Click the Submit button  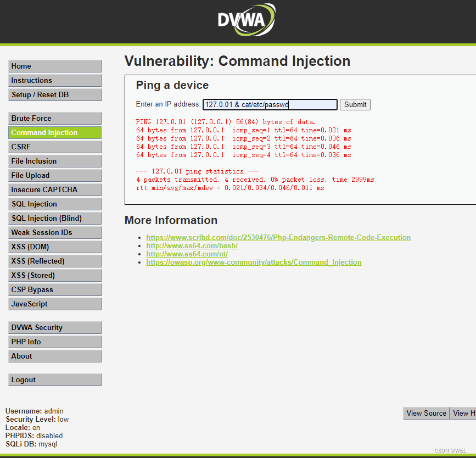click(x=355, y=105)
